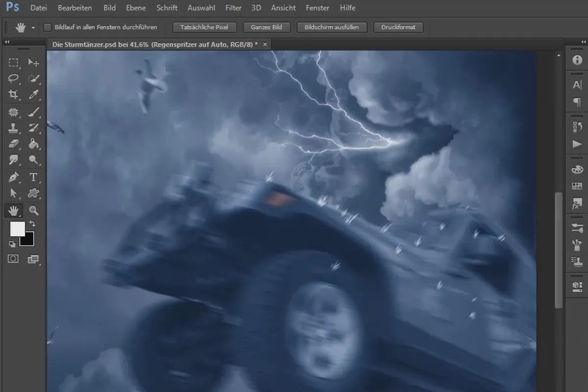Open the Hand tool preset picker dropdown

coord(33,28)
